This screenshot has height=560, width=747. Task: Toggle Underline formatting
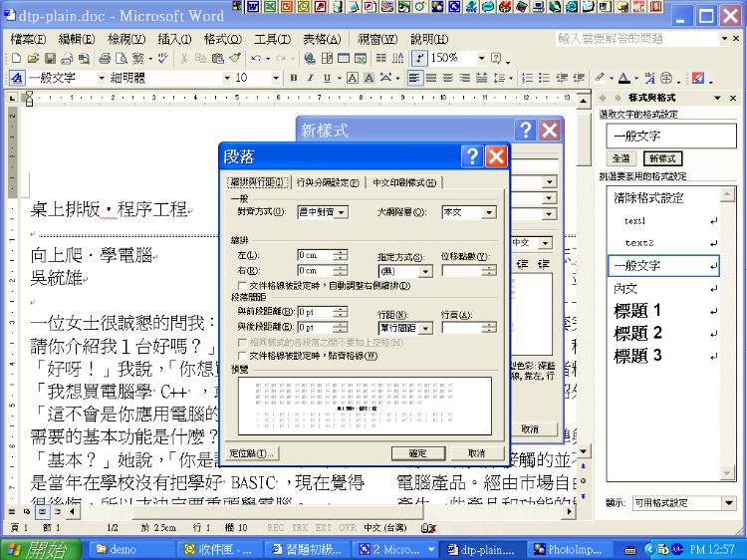pos(327,78)
